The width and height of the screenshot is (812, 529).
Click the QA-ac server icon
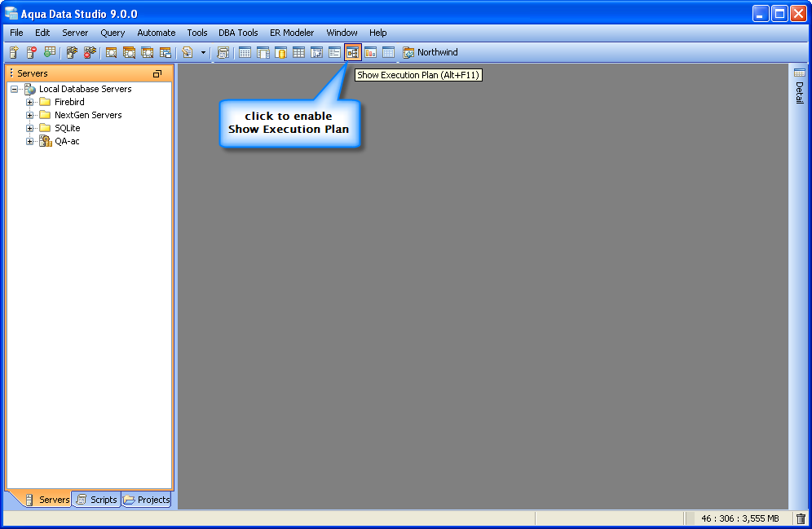coord(46,141)
